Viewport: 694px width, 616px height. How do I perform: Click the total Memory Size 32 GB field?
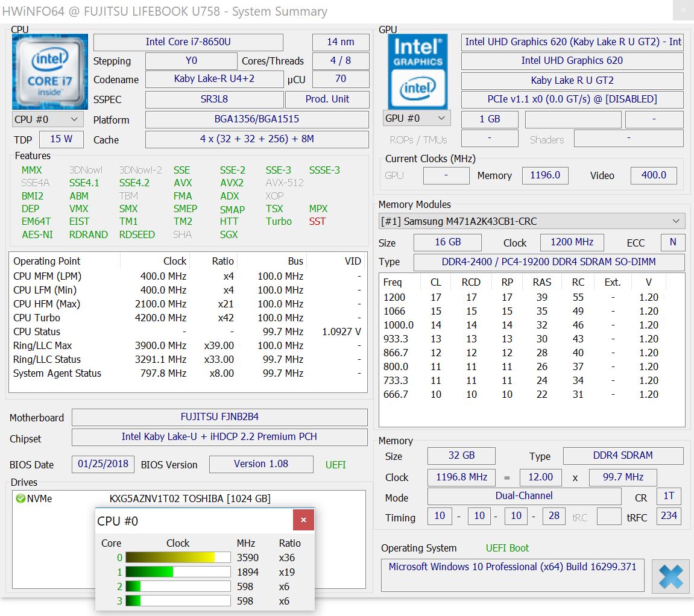(x=461, y=456)
